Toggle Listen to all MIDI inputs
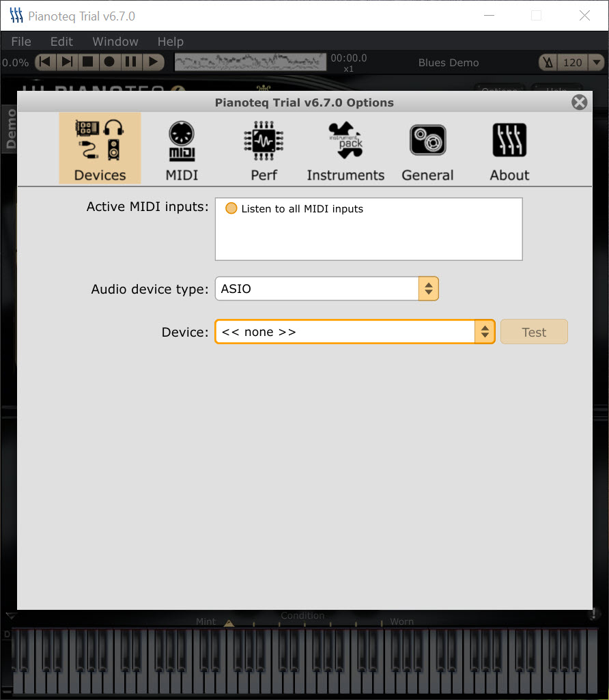609x700 pixels. coord(231,208)
